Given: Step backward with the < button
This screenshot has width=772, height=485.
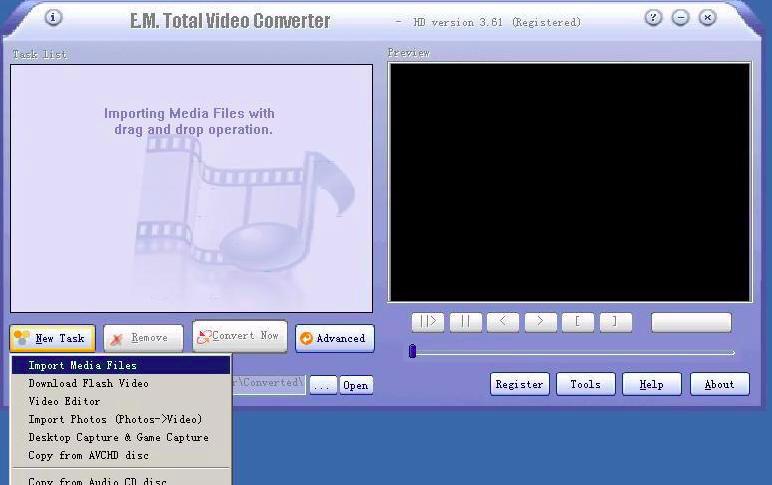Looking at the screenshot, I should [503, 322].
